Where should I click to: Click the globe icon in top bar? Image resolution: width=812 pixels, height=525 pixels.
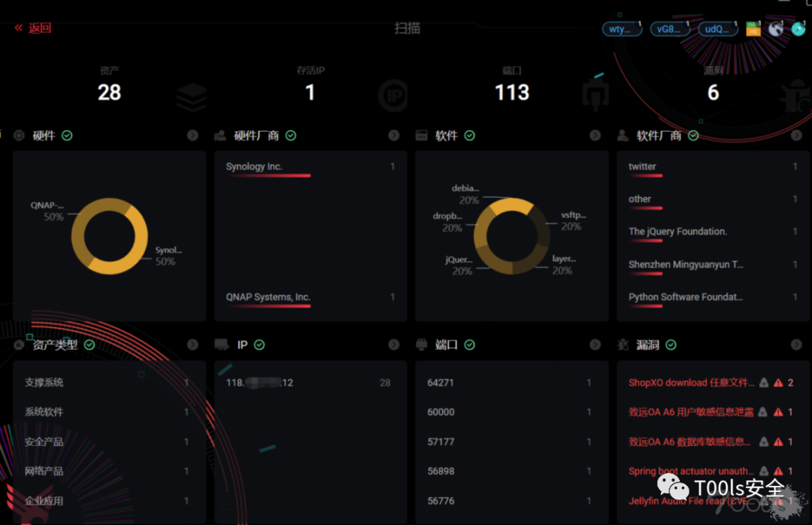776,29
